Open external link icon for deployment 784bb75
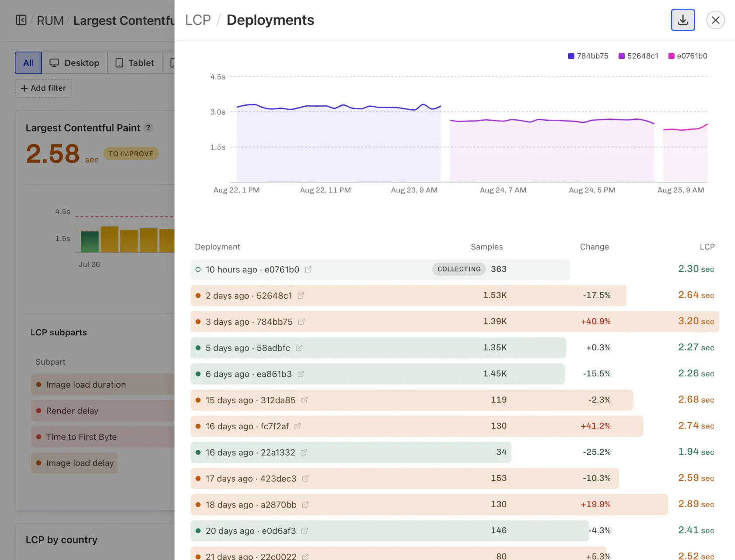 [301, 322]
